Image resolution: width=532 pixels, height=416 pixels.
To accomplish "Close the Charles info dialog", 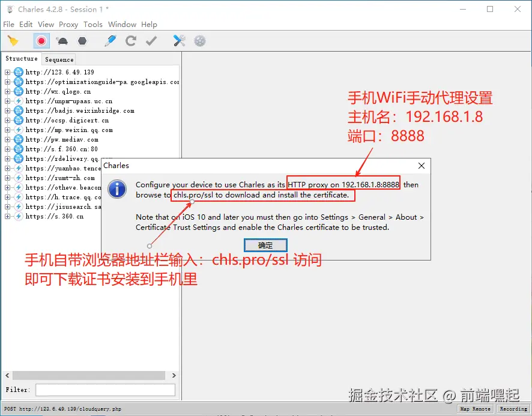I will (422, 166).
